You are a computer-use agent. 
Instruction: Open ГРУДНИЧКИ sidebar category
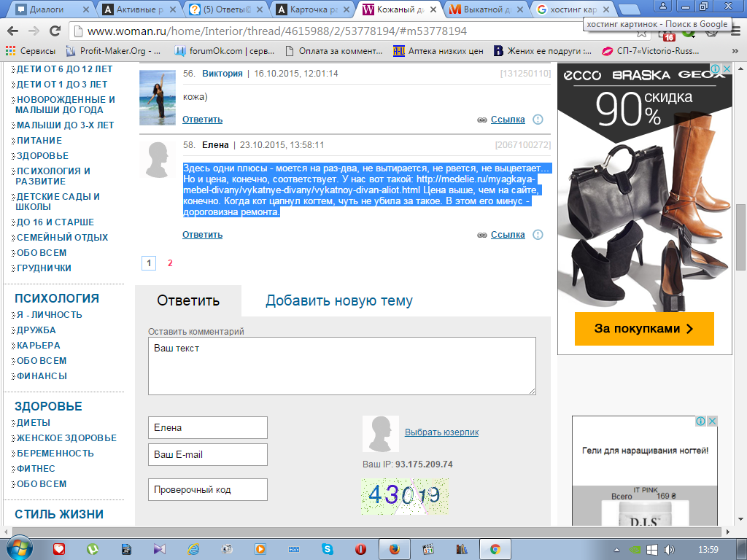[44, 268]
